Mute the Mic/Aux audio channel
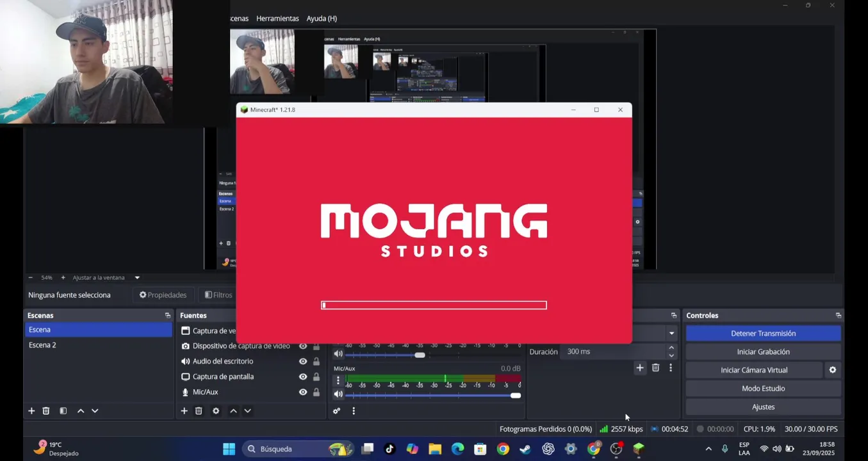This screenshot has width=868, height=461. [338, 394]
